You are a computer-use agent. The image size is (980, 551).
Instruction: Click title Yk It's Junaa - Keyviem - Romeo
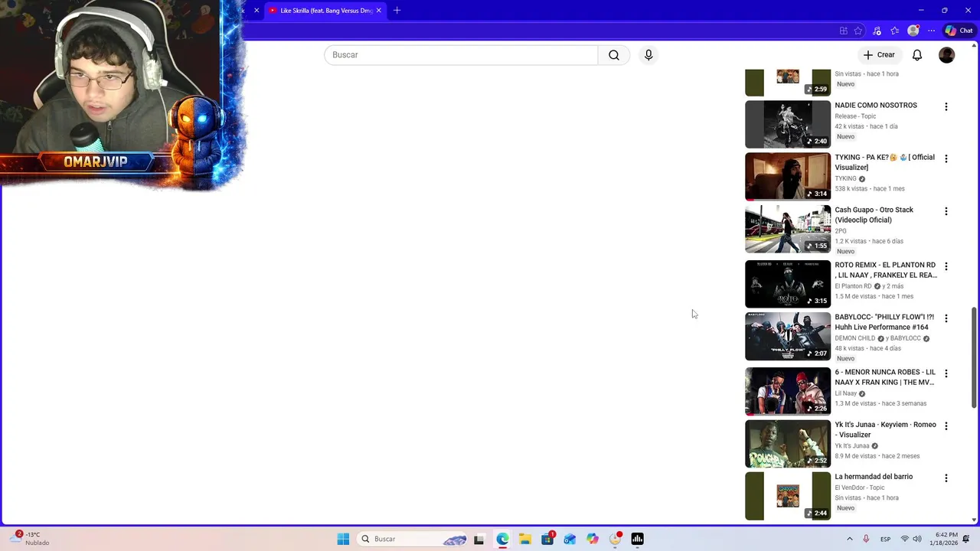coord(885,429)
